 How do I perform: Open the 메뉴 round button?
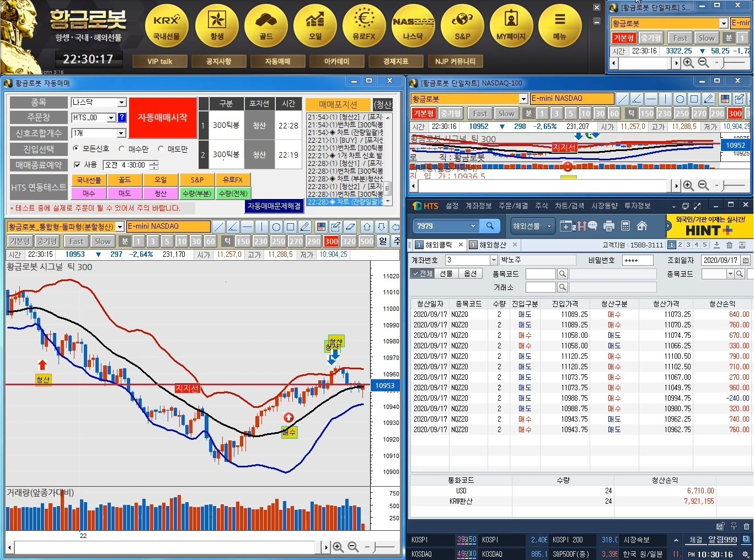click(x=560, y=26)
